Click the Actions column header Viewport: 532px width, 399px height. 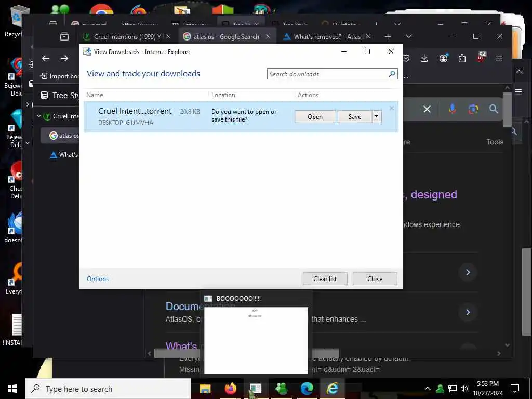coord(308,95)
